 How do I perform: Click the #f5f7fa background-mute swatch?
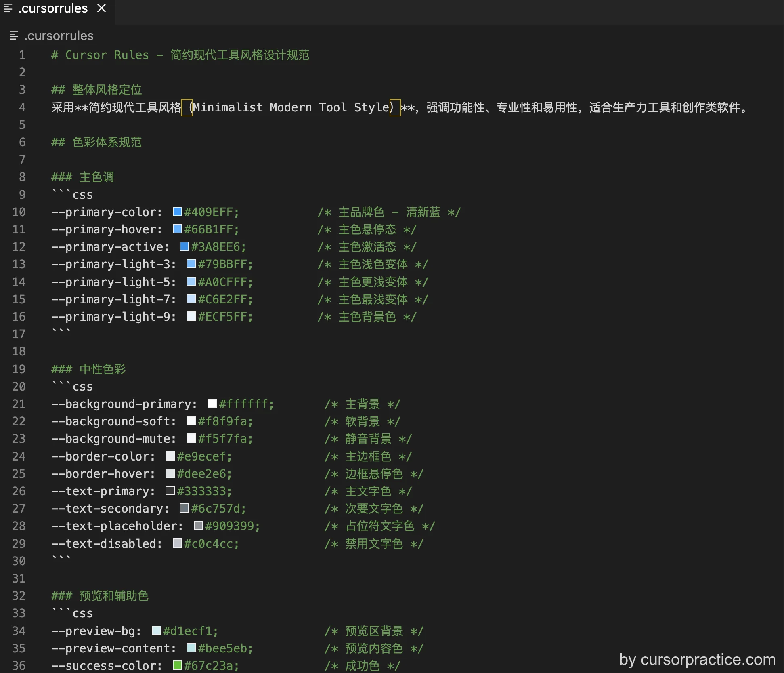click(x=191, y=438)
